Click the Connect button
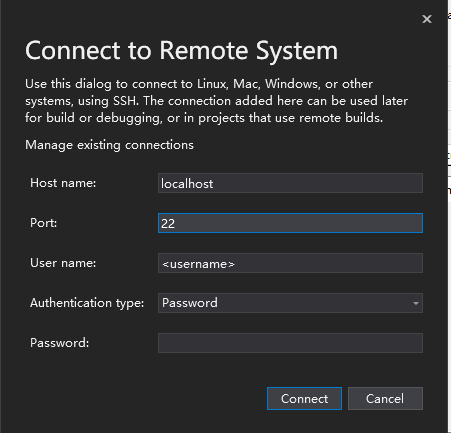Viewport: 451px width, 433px height. coord(304,399)
